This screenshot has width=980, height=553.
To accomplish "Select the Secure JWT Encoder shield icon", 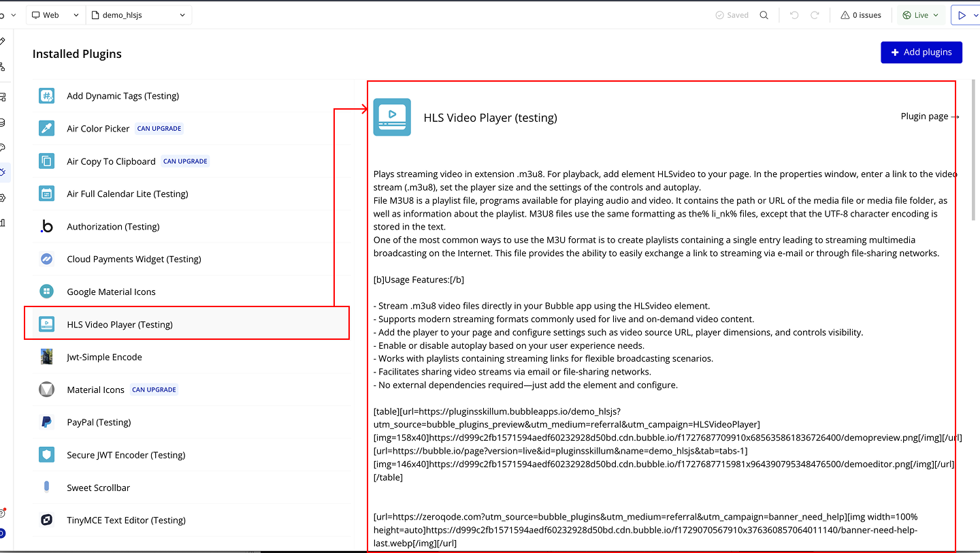I will 46,455.
